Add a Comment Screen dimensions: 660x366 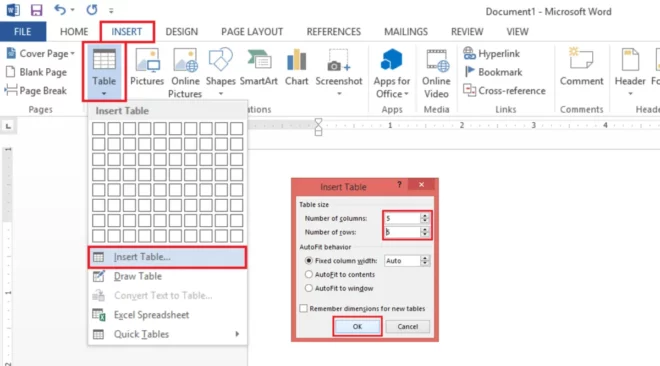[x=581, y=67]
